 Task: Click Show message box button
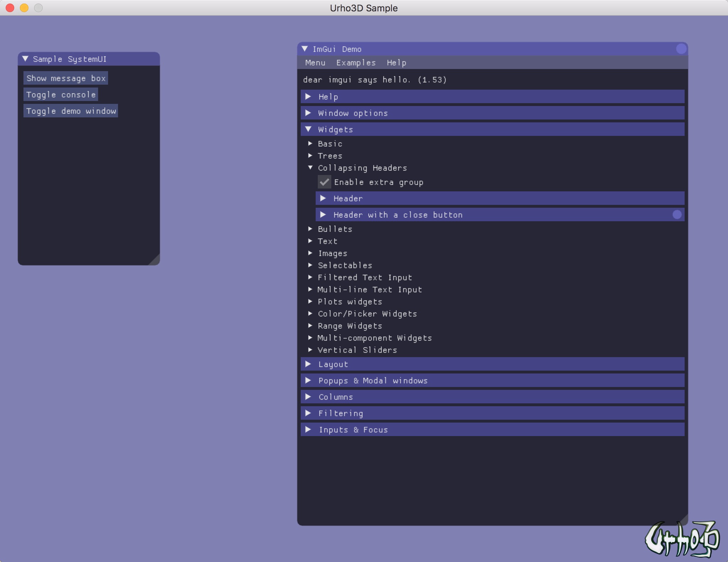[66, 78]
